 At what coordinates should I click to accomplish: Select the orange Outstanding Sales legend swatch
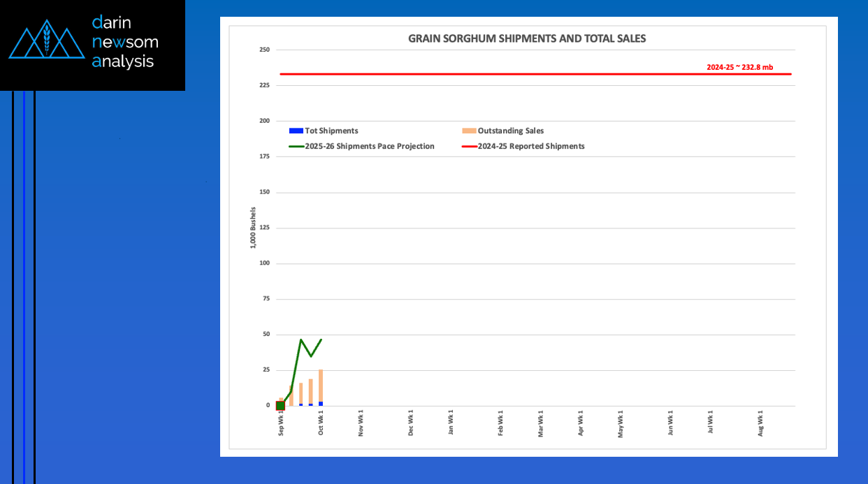point(469,131)
